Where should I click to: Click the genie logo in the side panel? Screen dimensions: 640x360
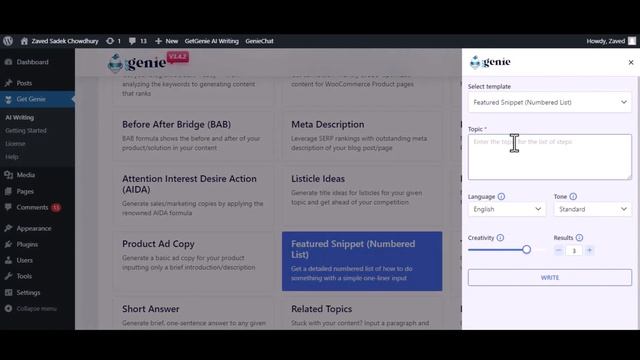pyautogui.click(x=490, y=62)
